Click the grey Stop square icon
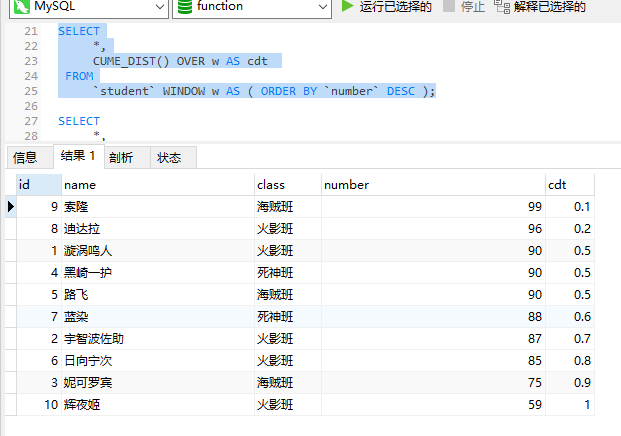 [x=449, y=6]
